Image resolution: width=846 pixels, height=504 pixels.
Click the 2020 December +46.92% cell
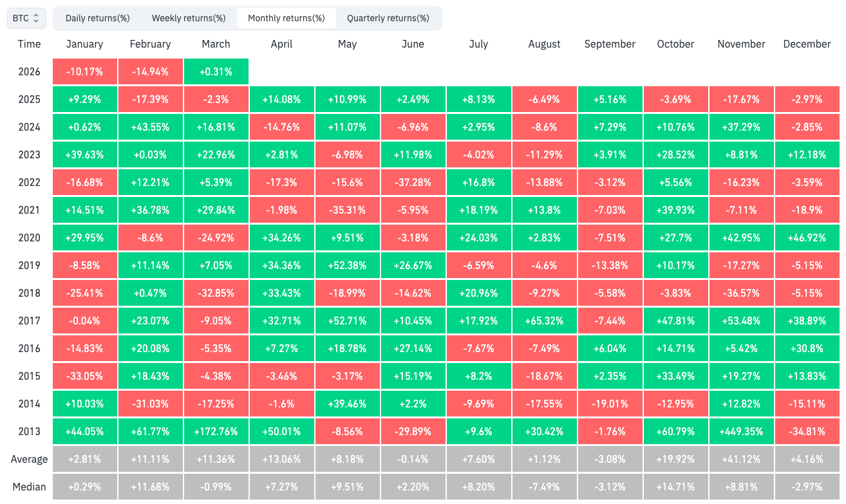[807, 238]
